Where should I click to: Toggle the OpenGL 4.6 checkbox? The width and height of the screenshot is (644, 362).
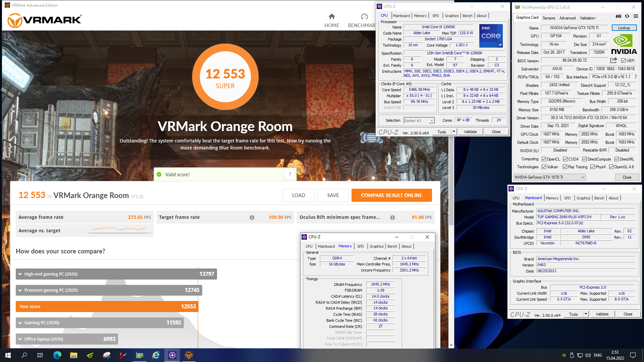tap(611, 167)
